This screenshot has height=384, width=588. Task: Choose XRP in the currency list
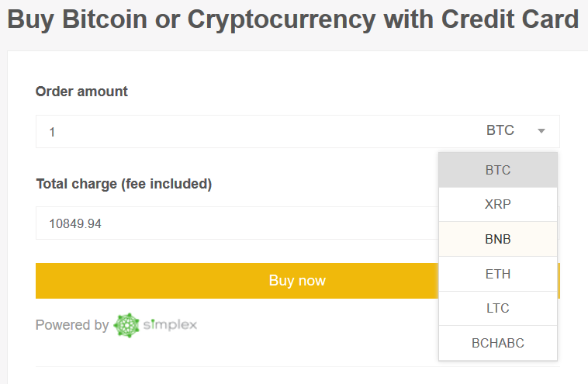point(498,204)
